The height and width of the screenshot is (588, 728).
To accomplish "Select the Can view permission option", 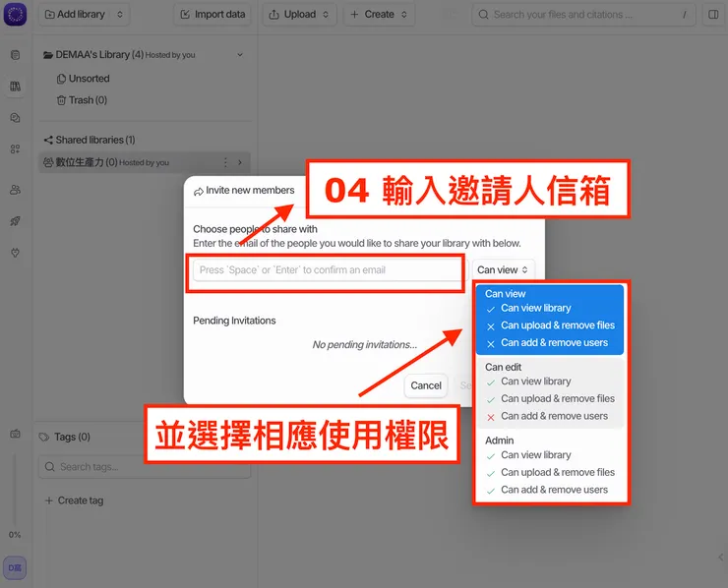I will pyautogui.click(x=550, y=320).
